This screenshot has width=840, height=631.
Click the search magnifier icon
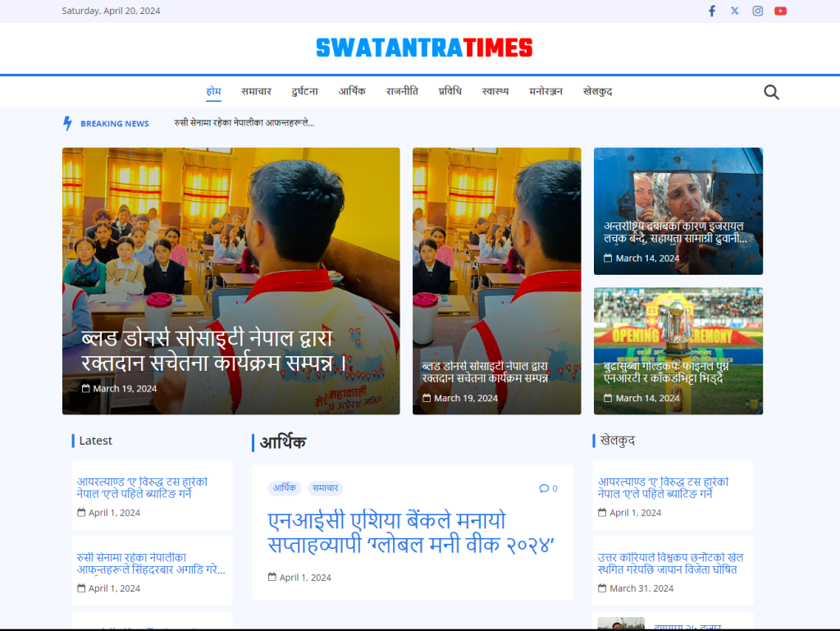(771, 92)
